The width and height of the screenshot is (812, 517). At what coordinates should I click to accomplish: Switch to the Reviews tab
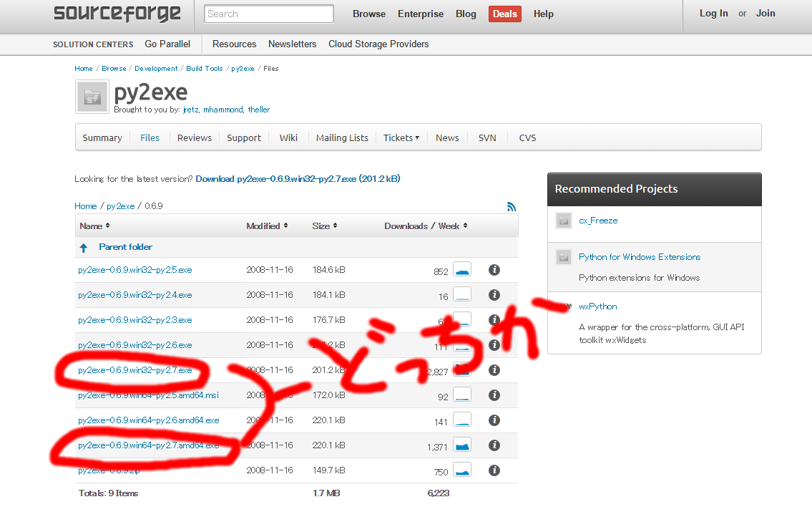194,138
